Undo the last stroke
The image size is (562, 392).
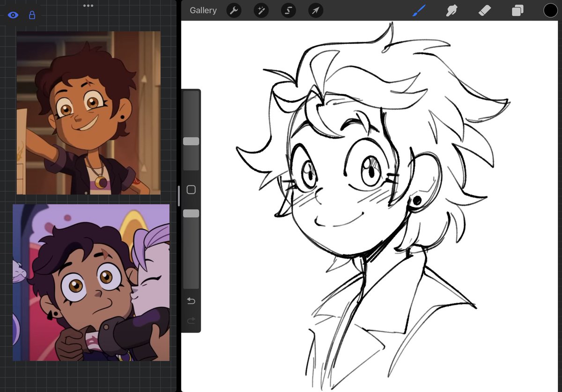(191, 301)
